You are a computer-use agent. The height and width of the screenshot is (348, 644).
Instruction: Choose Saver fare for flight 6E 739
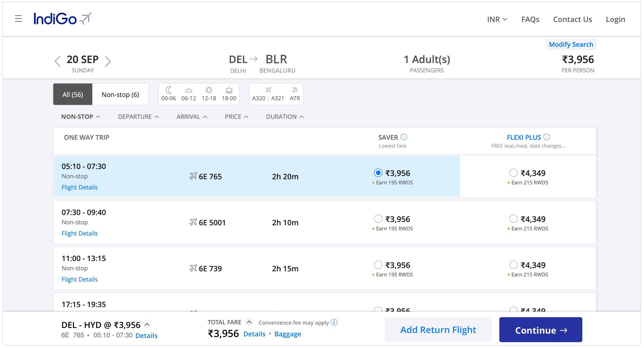point(378,265)
